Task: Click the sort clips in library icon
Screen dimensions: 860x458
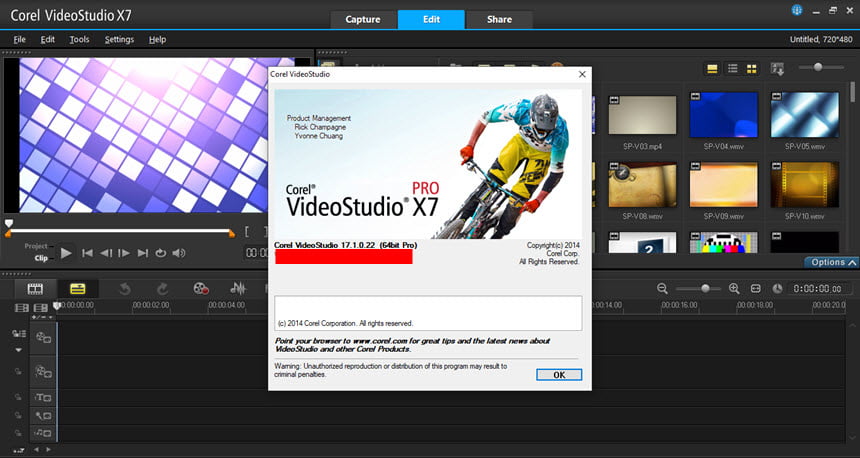Action: click(x=777, y=69)
